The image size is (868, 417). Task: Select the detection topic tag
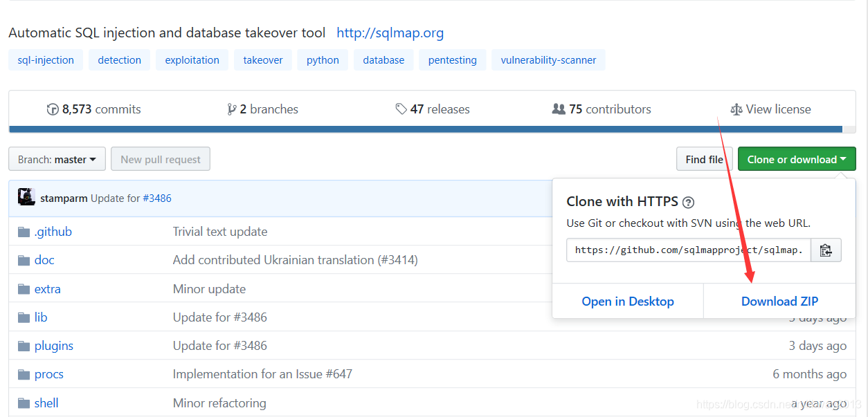pos(119,60)
